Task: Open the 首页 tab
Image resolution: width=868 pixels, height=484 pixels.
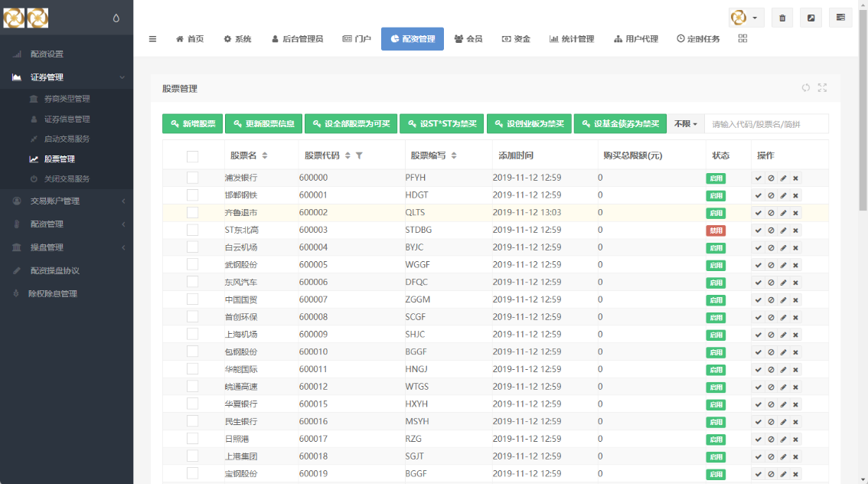Action: coord(190,39)
